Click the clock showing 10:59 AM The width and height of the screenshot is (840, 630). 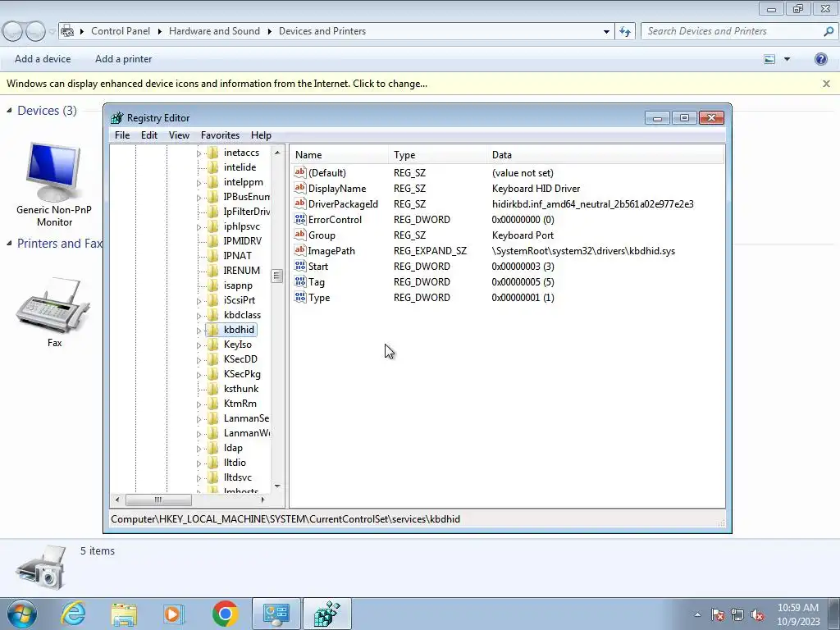click(797, 608)
